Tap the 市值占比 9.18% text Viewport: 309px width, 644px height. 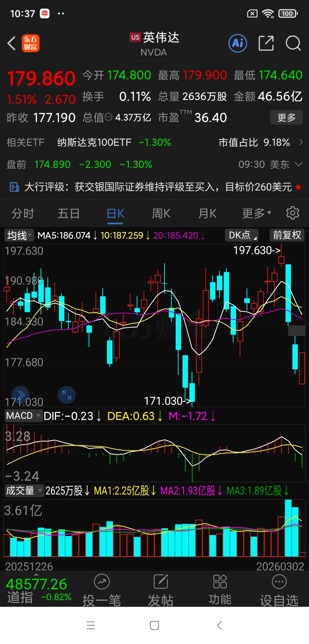(254, 142)
